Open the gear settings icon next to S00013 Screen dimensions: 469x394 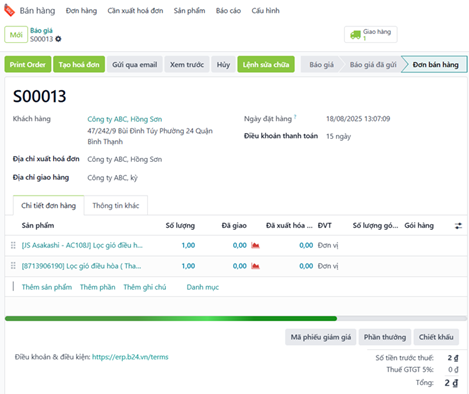(x=58, y=39)
